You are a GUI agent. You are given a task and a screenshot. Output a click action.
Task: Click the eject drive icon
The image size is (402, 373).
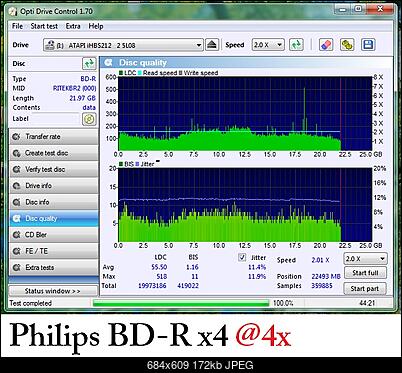pos(212,45)
